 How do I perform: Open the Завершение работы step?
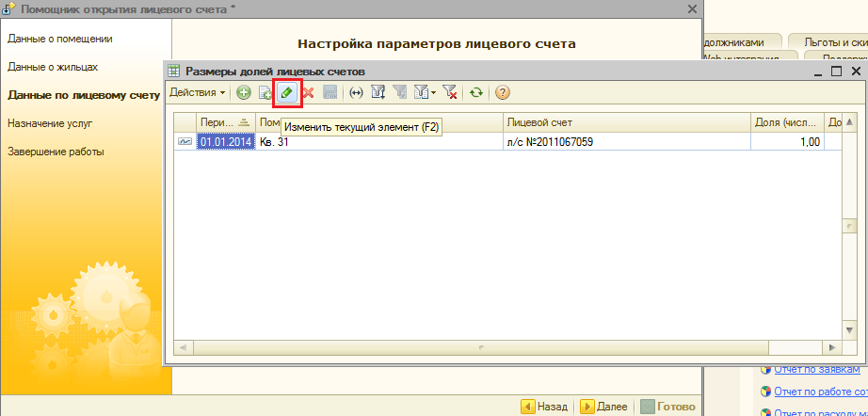[x=56, y=152]
